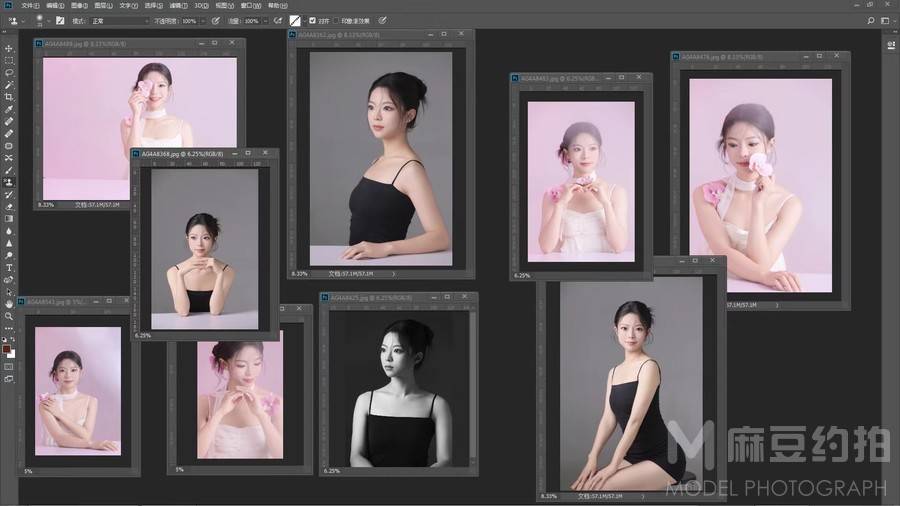Select the Blur tool droplet icon
The width and height of the screenshot is (900, 506).
tap(9, 231)
